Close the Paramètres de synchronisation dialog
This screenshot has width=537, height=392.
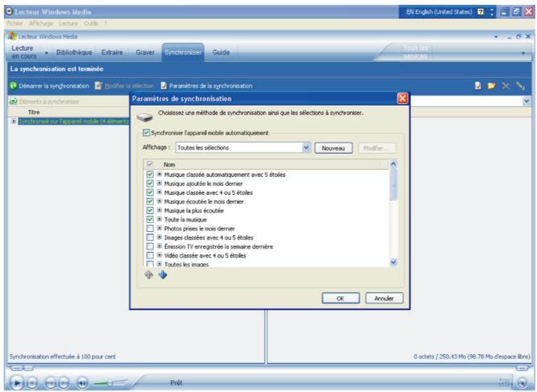(402, 98)
